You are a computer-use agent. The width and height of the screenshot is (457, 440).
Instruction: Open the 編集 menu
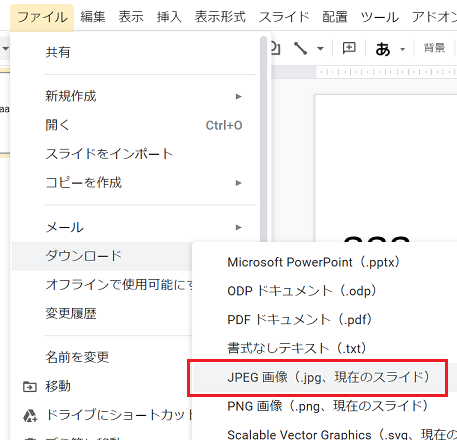(93, 17)
